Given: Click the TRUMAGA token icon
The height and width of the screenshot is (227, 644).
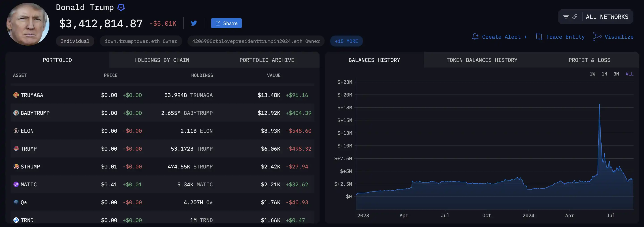Looking at the screenshot, I should 16,95.
